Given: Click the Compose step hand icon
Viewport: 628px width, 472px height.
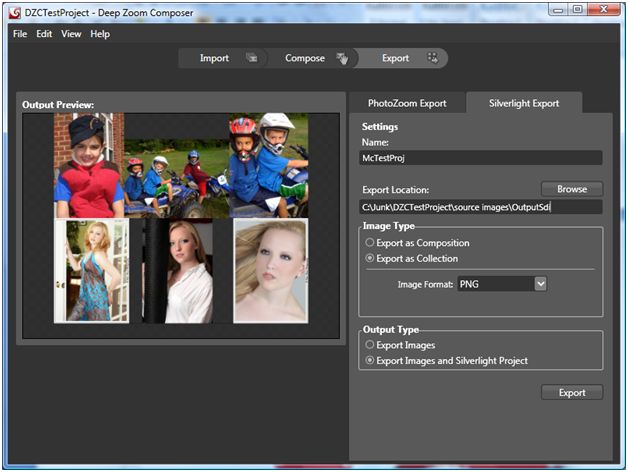Looking at the screenshot, I should 342,58.
